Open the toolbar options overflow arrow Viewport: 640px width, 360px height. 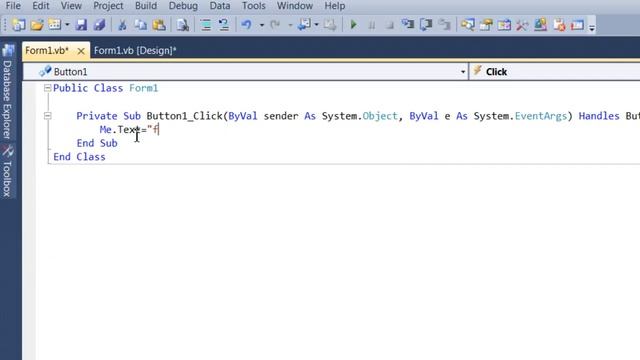(x=591, y=27)
